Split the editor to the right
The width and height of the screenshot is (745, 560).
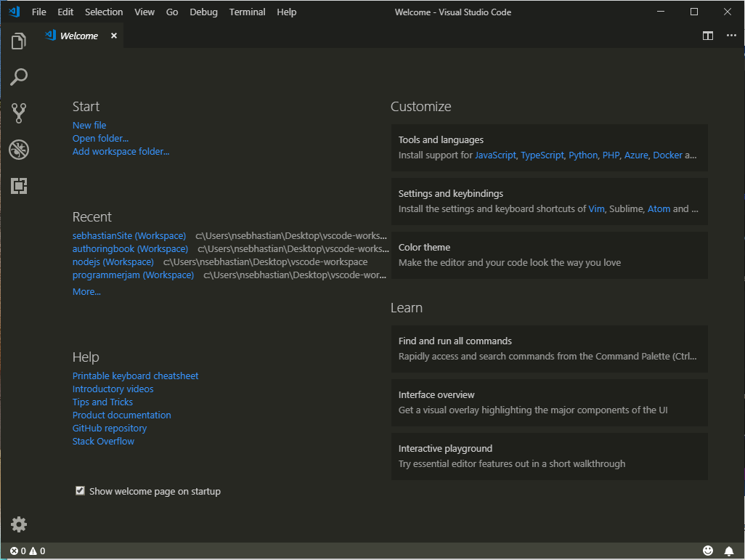(x=708, y=36)
